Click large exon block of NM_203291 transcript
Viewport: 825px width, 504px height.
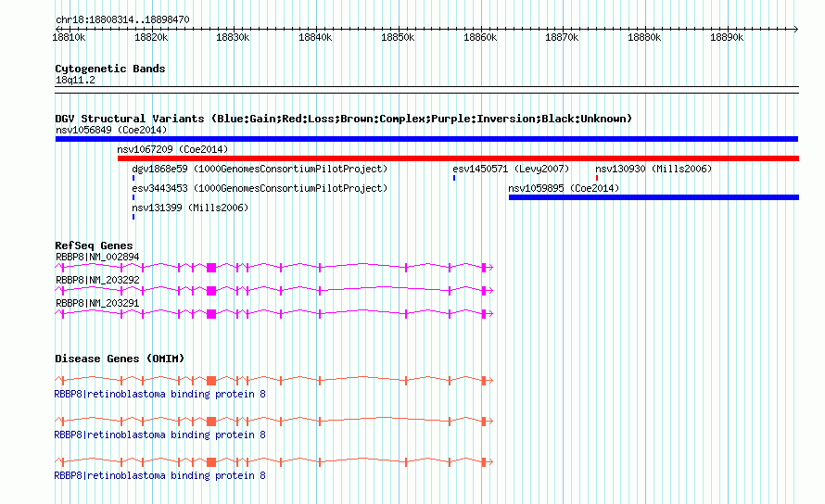[211, 314]
